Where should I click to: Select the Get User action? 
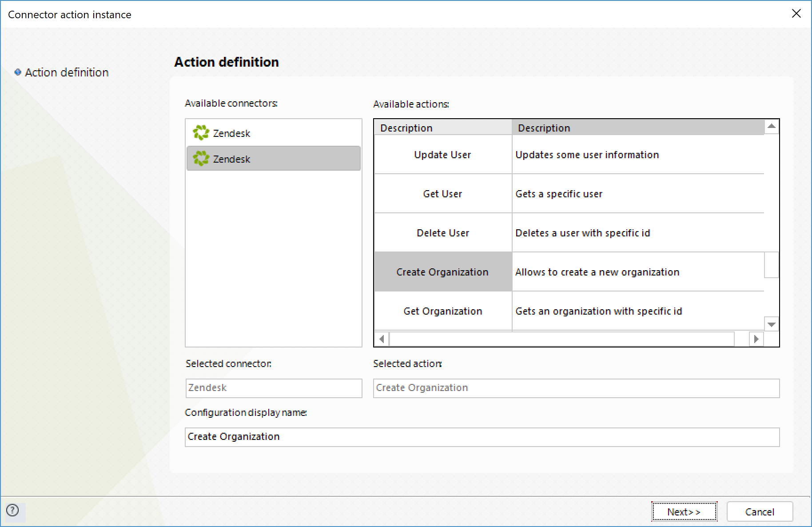point(443,194)
